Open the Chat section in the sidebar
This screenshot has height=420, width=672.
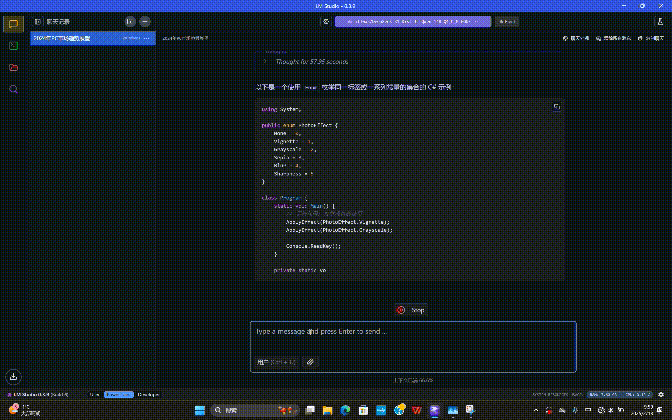point(13,23)
